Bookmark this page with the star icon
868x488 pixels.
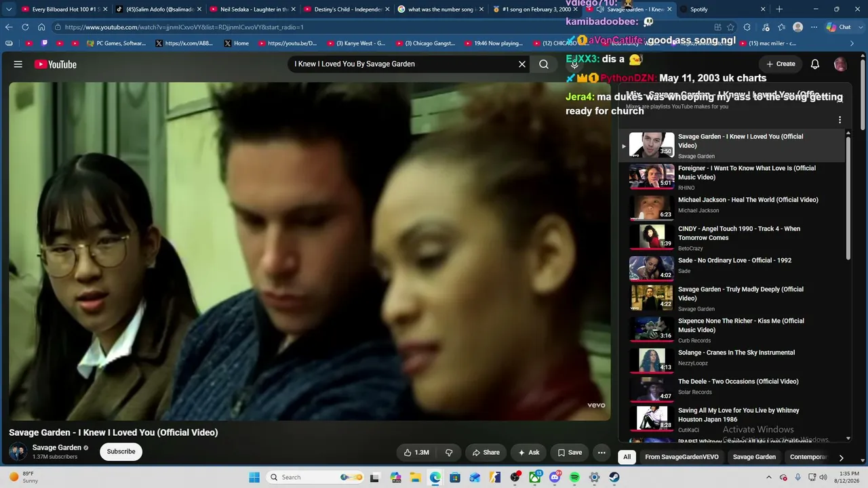point(731,27)
